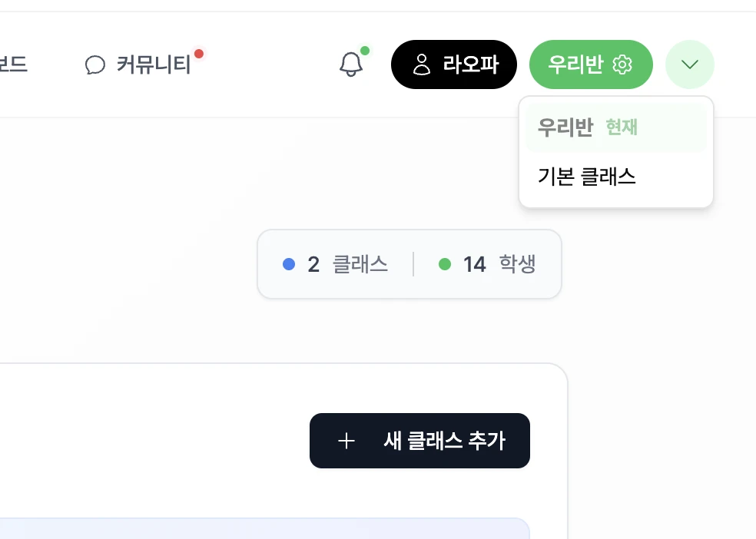Click the green dot beside 14 학생
Screen dimensions: 756x539
coord(445,264)
